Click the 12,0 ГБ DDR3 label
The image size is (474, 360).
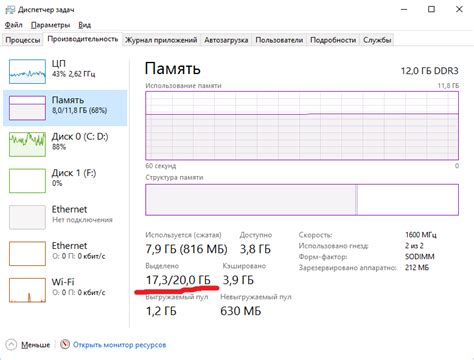[429, 71]
